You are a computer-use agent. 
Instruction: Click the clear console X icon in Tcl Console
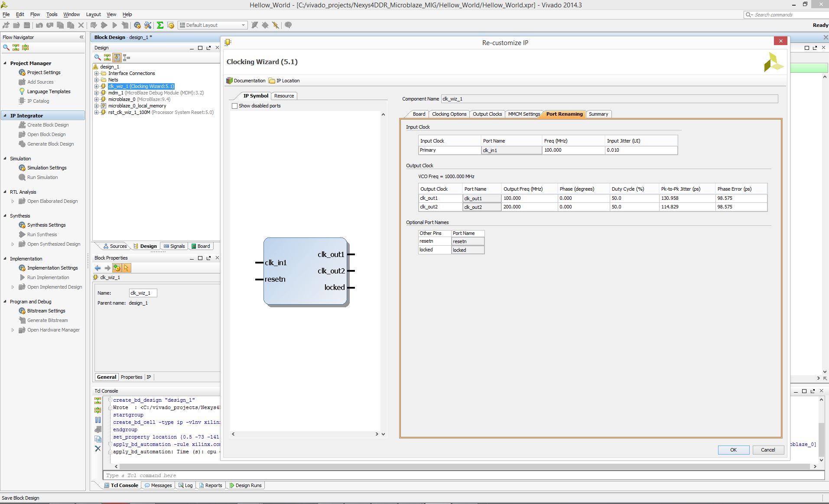[98, 449]
